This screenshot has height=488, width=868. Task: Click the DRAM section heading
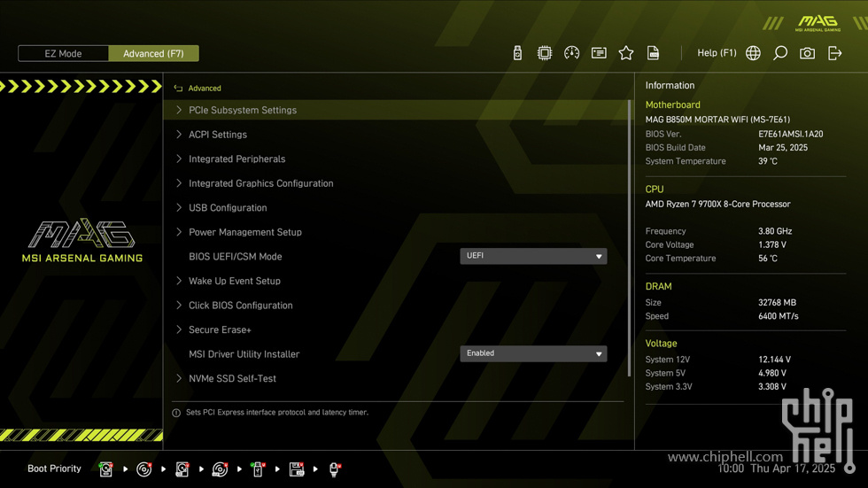point(658,287)
